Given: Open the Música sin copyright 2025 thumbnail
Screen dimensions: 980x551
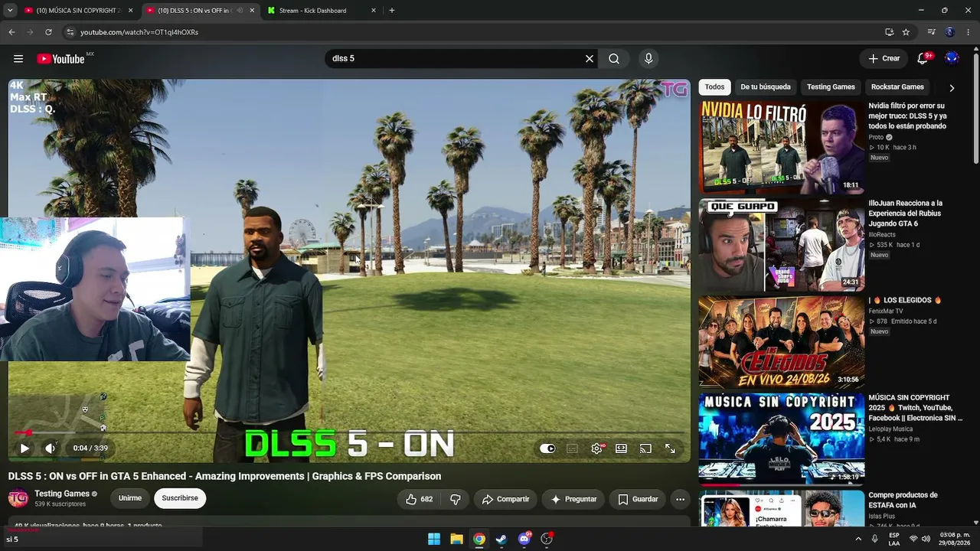Looking at the screenshot, I should click(782, 439).
